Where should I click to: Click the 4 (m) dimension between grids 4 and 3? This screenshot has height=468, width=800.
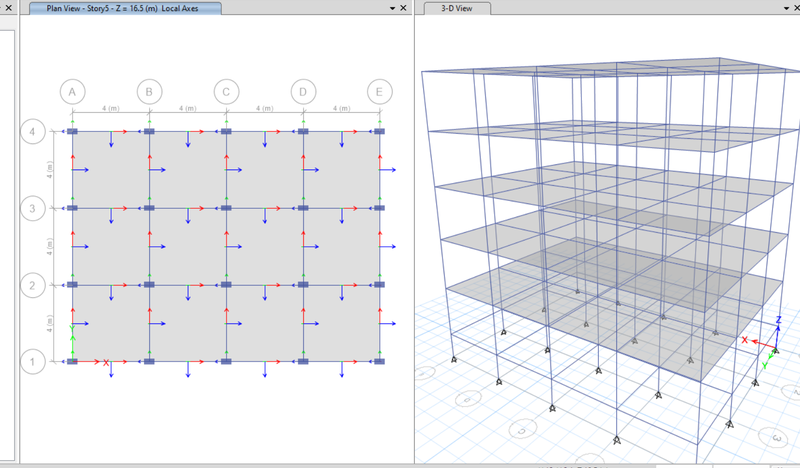(x=49, y=170)
